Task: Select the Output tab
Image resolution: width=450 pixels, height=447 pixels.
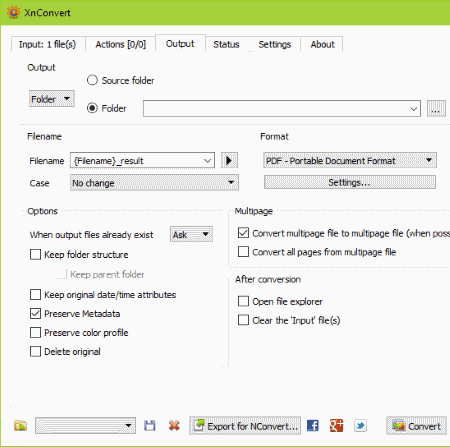Action: point(180,44)
